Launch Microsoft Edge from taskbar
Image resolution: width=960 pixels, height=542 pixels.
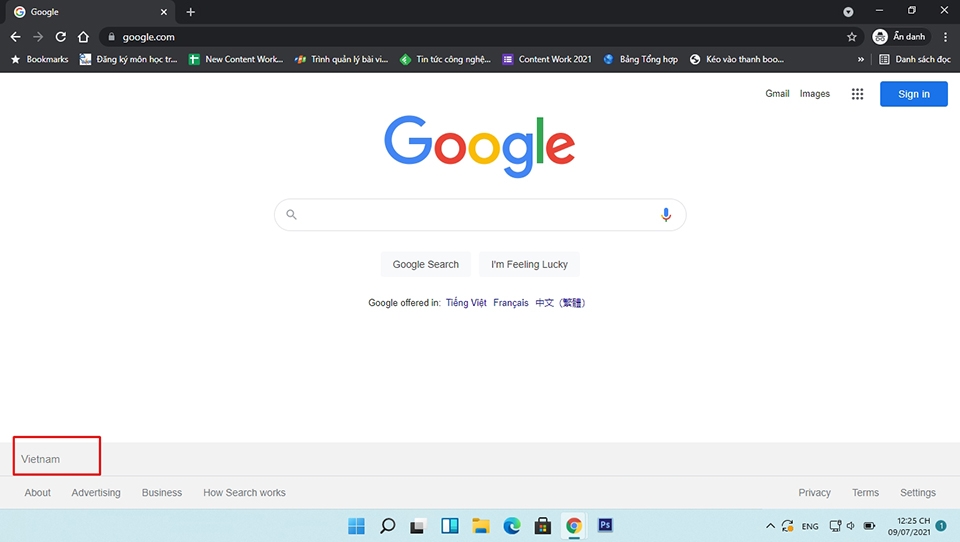point(512,525)
